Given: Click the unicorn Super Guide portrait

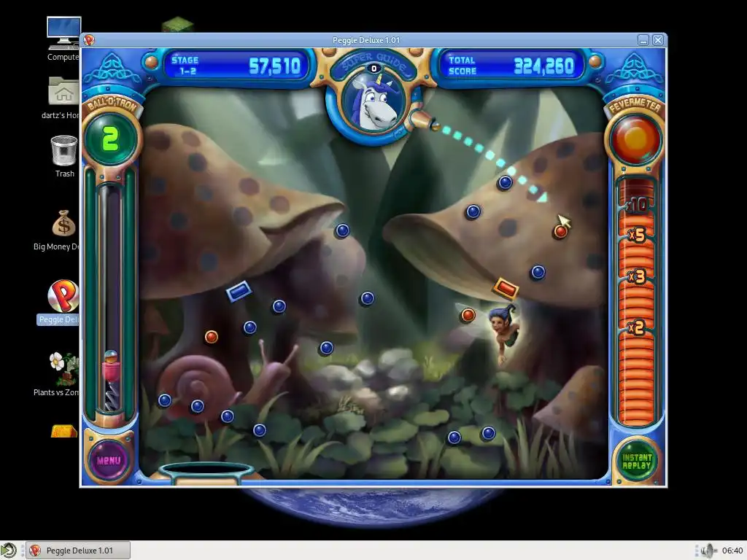Looking at the screenshot, I should coord(374,104).
